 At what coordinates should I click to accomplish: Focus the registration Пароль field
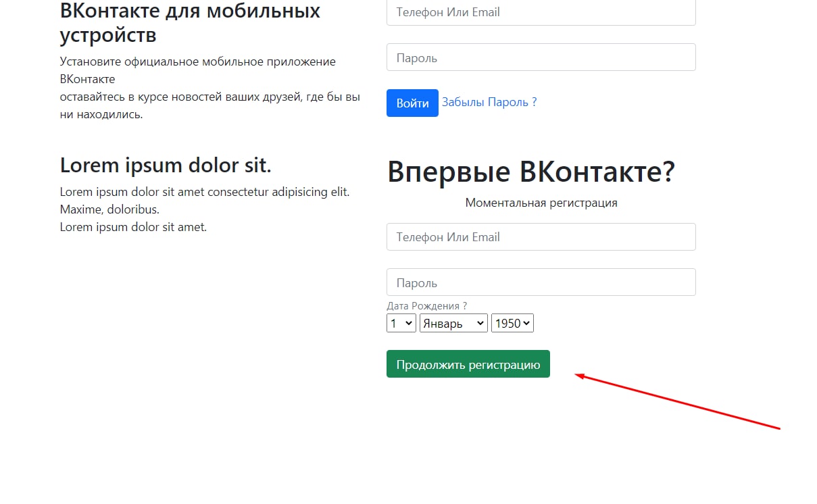pyautogui.click(x=541, y=282)
